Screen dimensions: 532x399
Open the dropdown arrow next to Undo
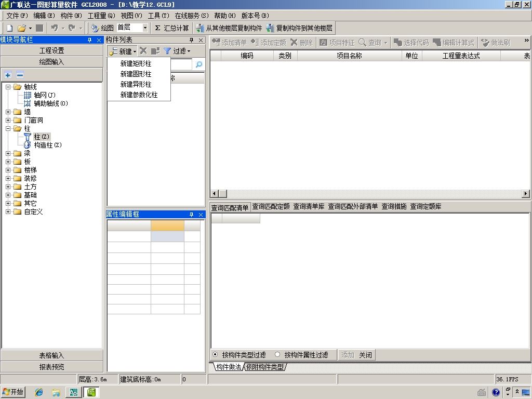63,28
